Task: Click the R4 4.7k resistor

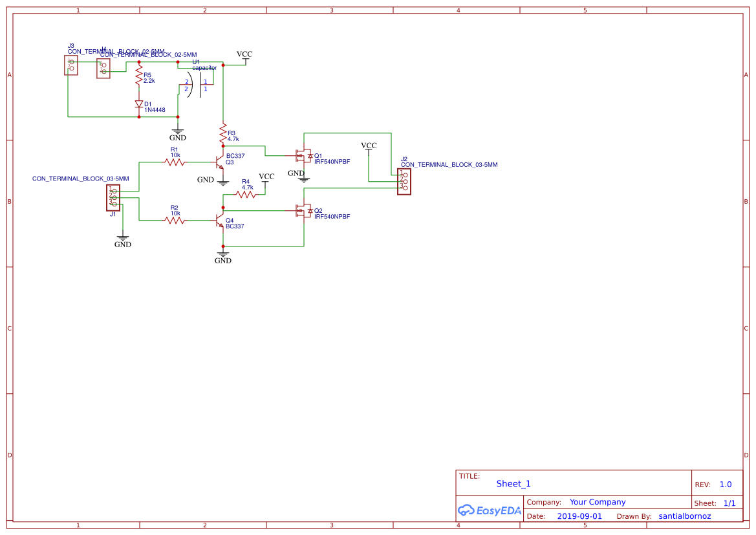Action: pyautogui.click(x=246, y=195)
